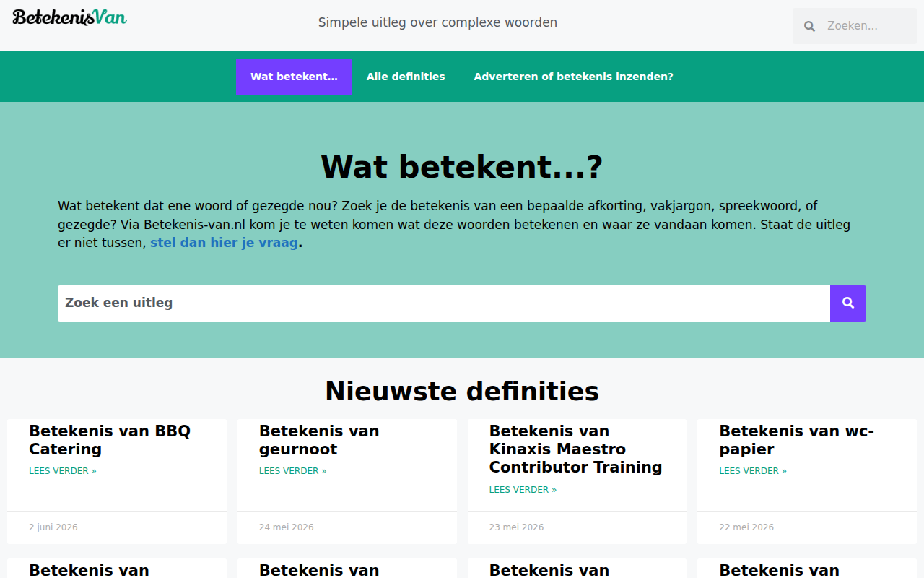Click the '22 mei 2026' date

[x=746, y=527]
